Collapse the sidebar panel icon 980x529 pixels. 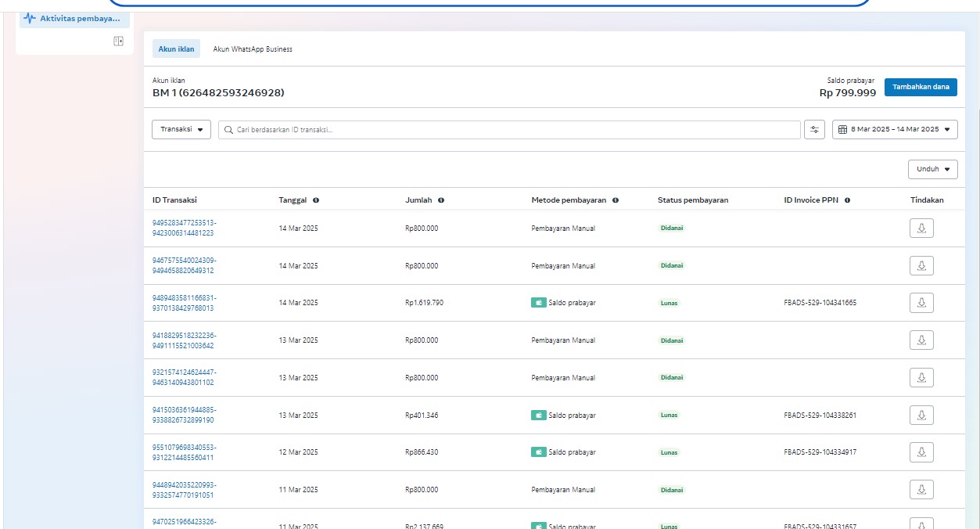[118, 41]
